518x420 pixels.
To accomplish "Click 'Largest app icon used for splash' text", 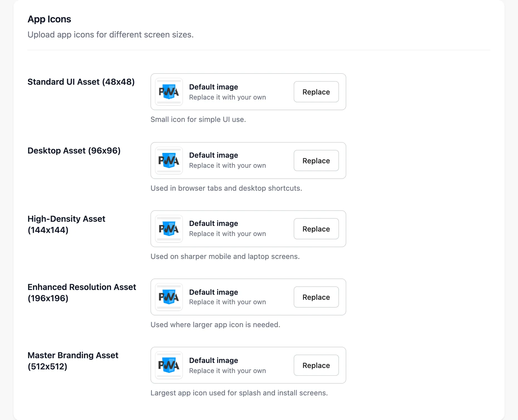I will point(206,393).
